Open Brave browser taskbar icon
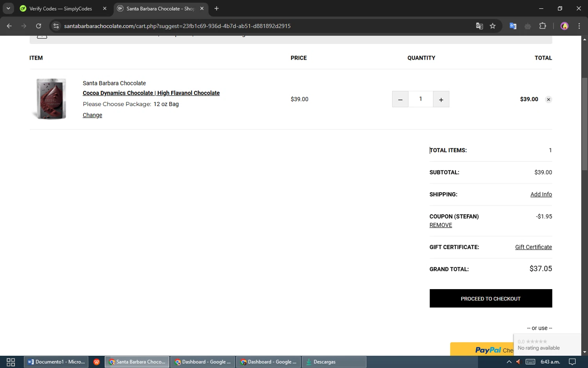The height and width of the screenshot is (368, 588). (x=96, y=362)
